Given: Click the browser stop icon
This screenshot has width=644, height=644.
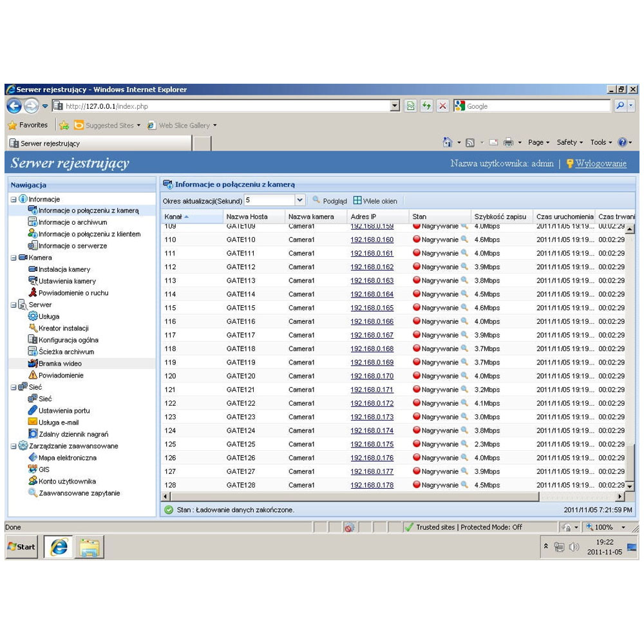Looking at the screenshot, I should point(442,106).
